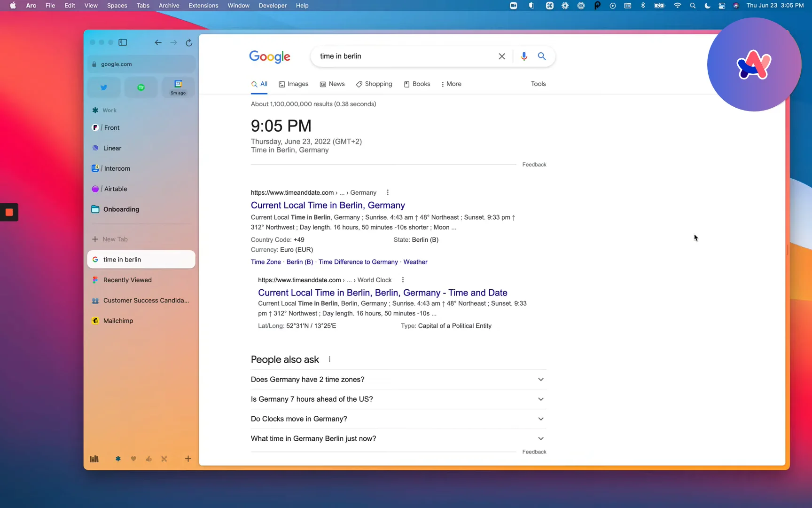Go back with the left arrow
Screen dimensions: 812x508
(158, 42)
